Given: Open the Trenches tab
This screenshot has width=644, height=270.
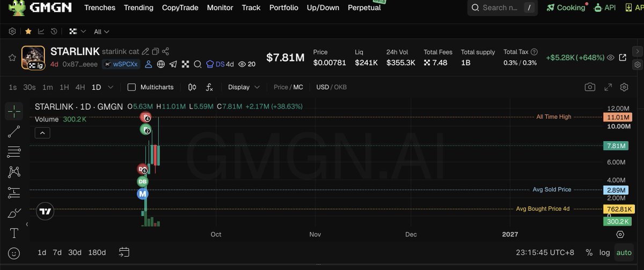Looking at the screenshot, I should (x=100, y=8).
